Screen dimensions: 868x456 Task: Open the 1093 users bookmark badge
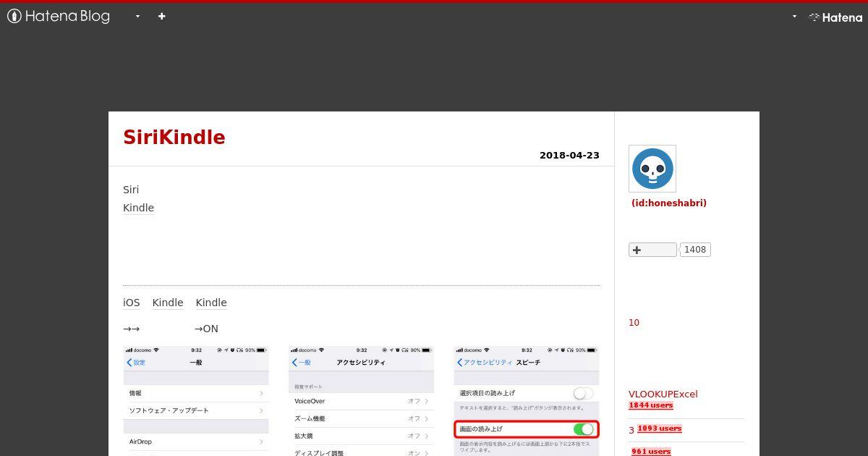660,428
